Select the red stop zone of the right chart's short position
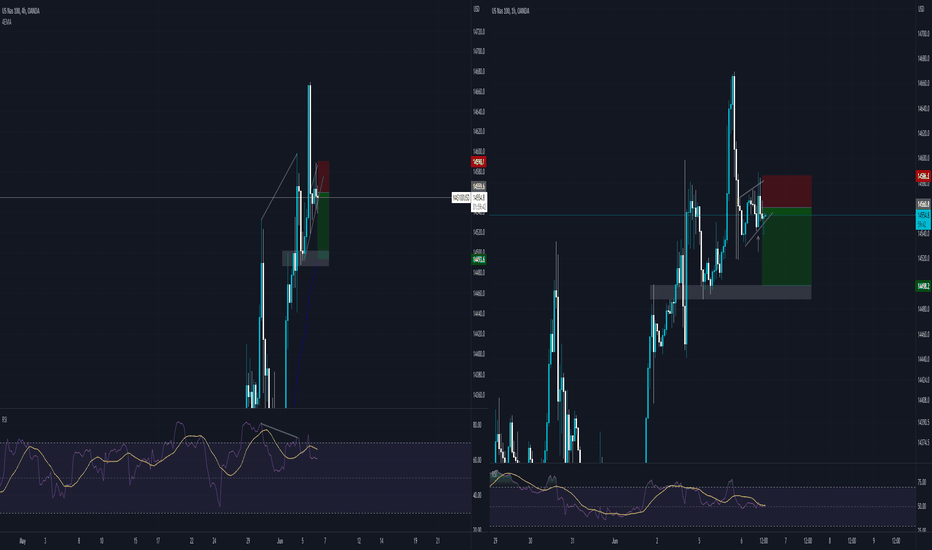 pyautogui.click(x=786, y=191)
